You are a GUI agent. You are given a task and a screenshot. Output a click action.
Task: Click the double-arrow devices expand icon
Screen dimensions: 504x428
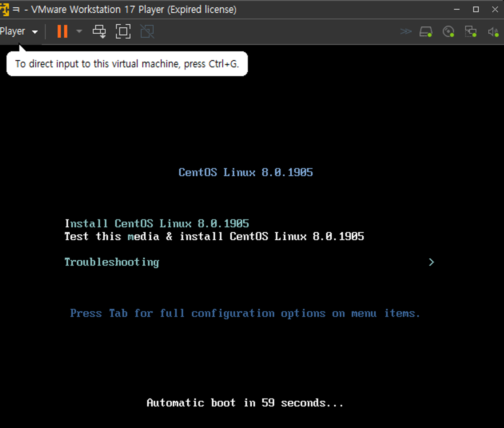[406, 31]
